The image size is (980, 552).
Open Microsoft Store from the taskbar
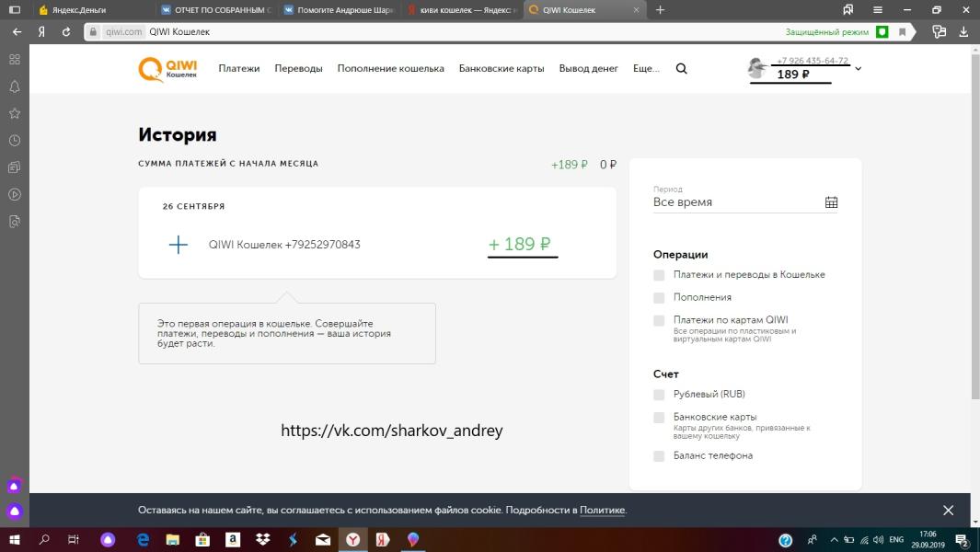coord(202,539)
